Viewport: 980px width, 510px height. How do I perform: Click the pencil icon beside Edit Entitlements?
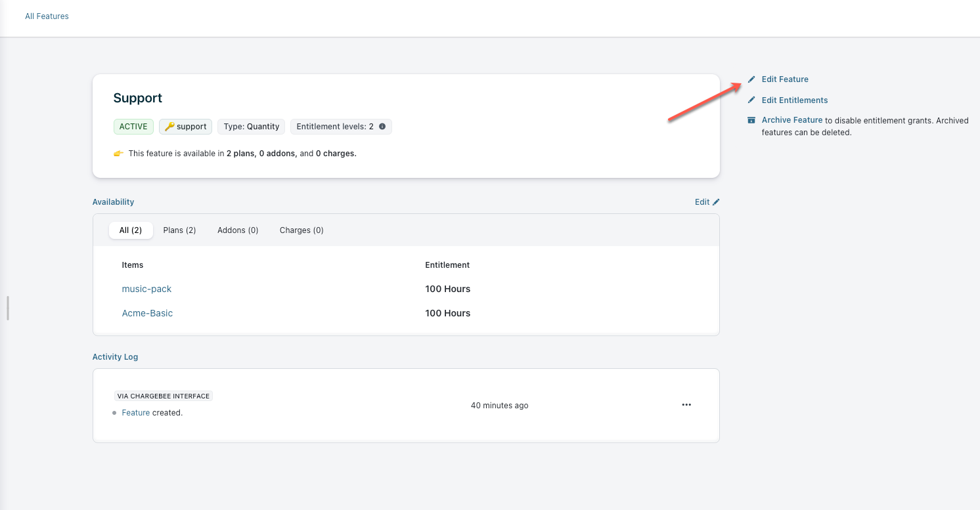click(751, 100)
